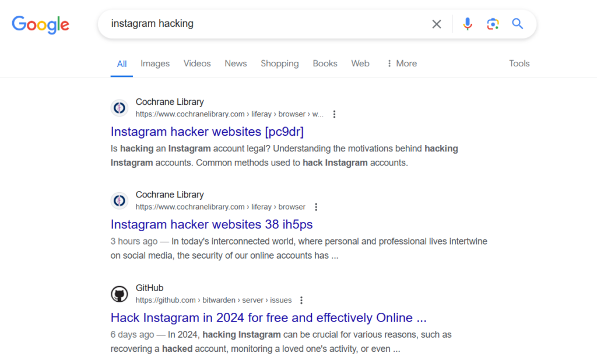Click the magnifying glass to search
This screenshot has height=364, width=597.
[x=518, y=24]
